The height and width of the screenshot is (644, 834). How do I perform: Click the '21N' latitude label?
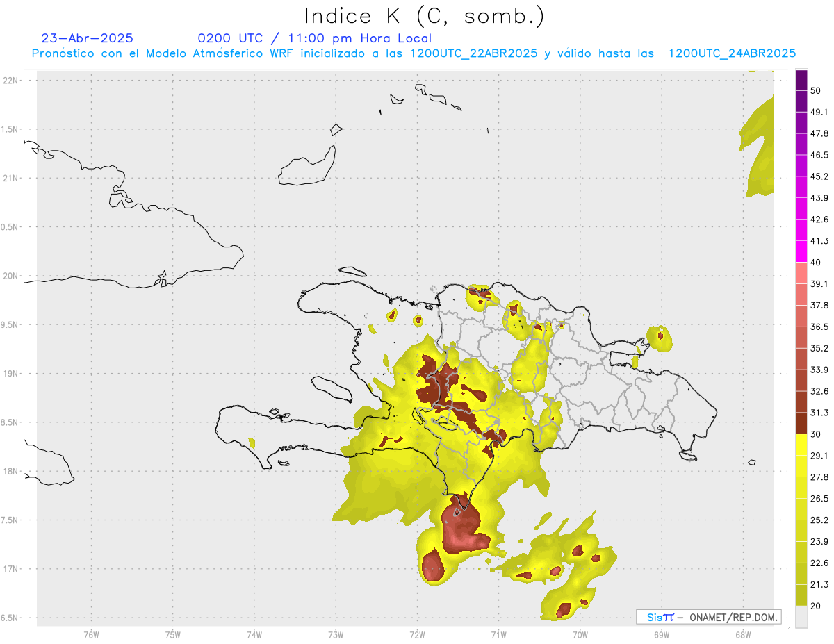coord(12,178)
